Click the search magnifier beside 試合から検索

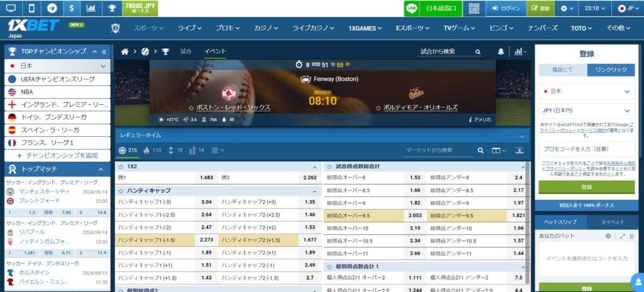tap(478, 51)
